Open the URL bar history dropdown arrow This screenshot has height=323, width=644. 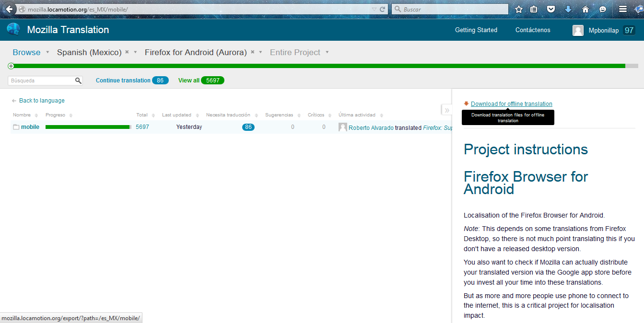tap(374, 9)
